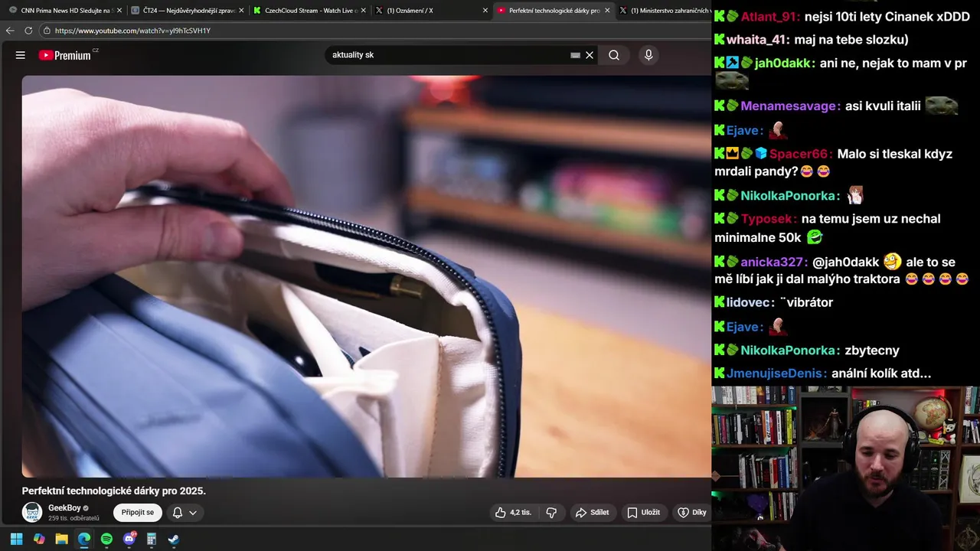This screenshot has width=980, height=551.
Task: Open chat user JmenujiseDenis's name
Action: point(776,373)
